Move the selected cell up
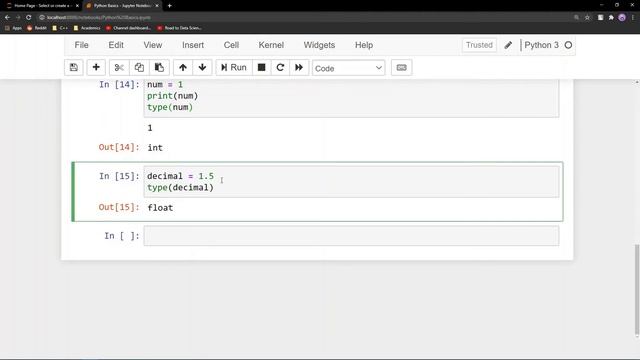The width and height of the screenshot is (640, 360). coord(183,68)
